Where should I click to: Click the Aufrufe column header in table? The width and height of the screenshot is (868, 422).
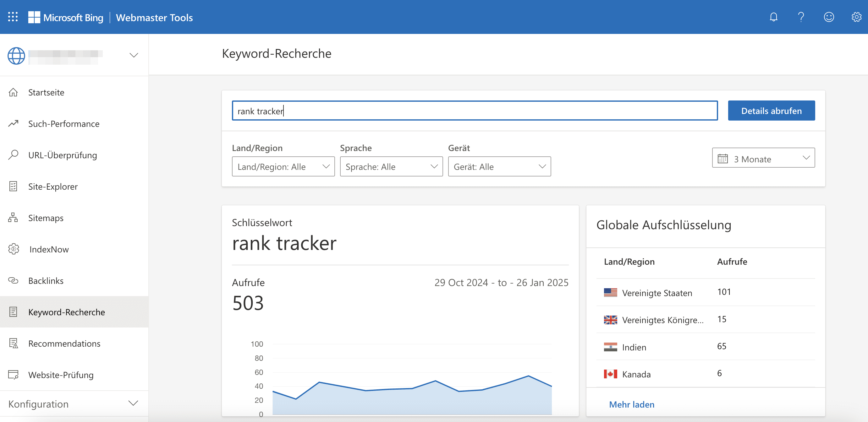click(x=732, y=262)
